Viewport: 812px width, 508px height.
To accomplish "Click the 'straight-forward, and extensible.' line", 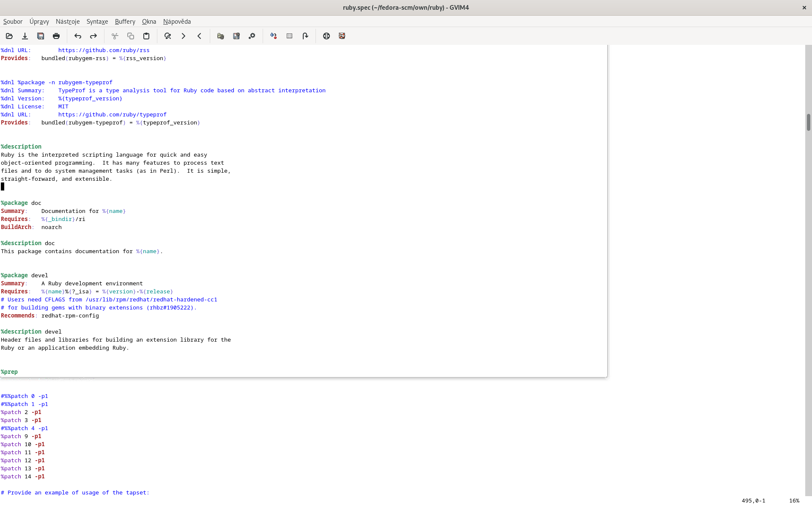I will point(57,179).
